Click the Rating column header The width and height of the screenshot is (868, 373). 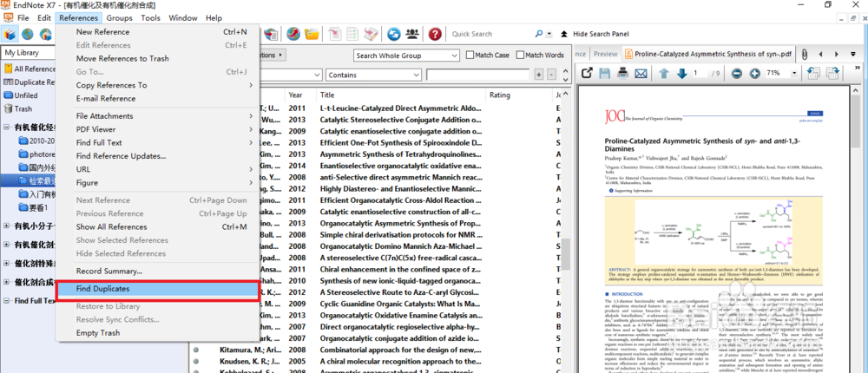[x=519, y=95]
